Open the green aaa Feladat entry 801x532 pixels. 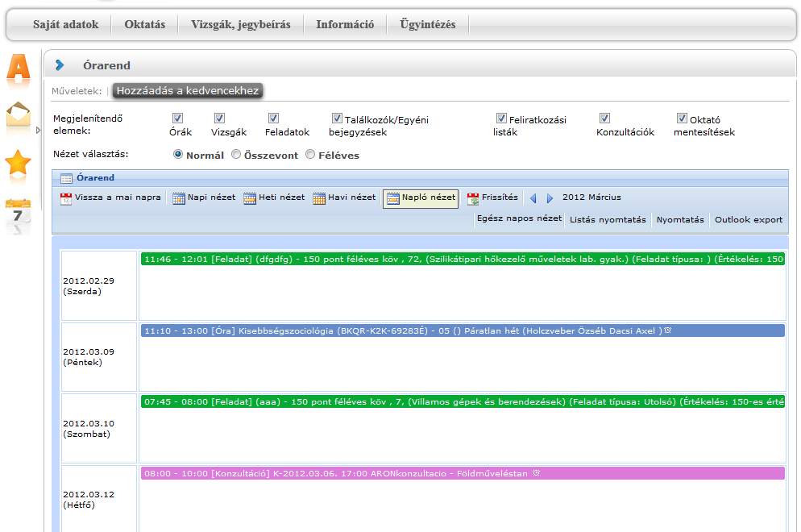(463, 401)
